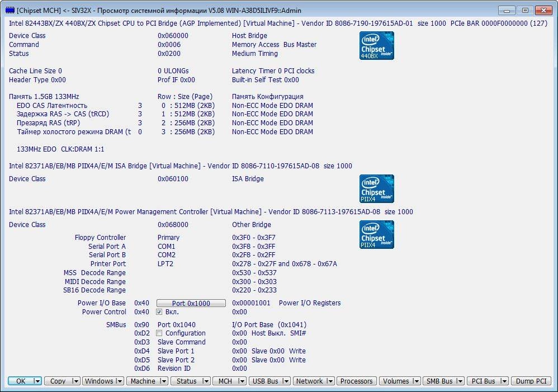Click the 'I/O Port Base (0x1041)' text
The height and width of the screenshot is (392, 558).
pyautogui.click(x=269, y=325)
